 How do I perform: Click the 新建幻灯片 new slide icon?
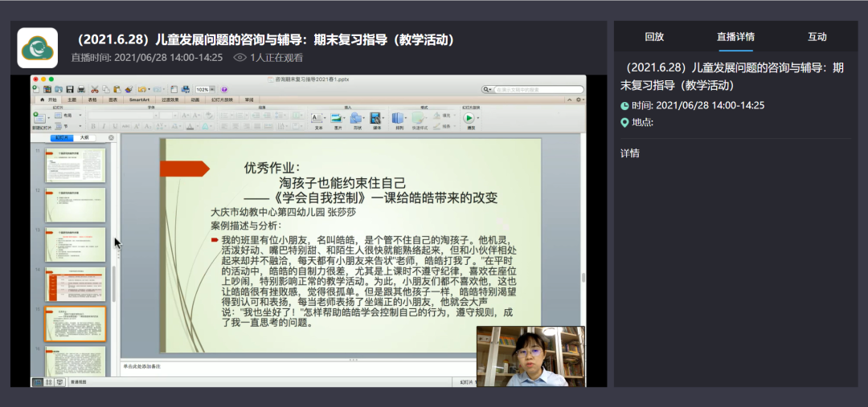(x=38, y=117)
